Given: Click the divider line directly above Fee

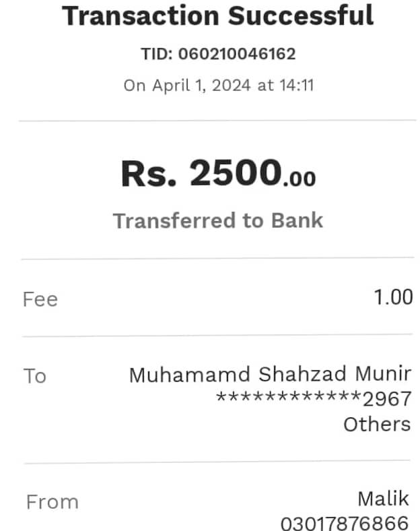Looking at the screenshot, I should (x=217, y=259).
